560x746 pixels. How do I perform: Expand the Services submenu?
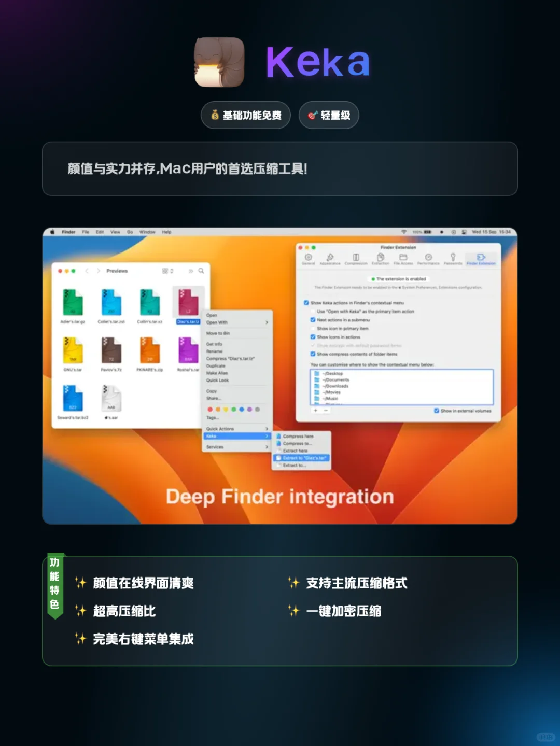pos(237,447)
